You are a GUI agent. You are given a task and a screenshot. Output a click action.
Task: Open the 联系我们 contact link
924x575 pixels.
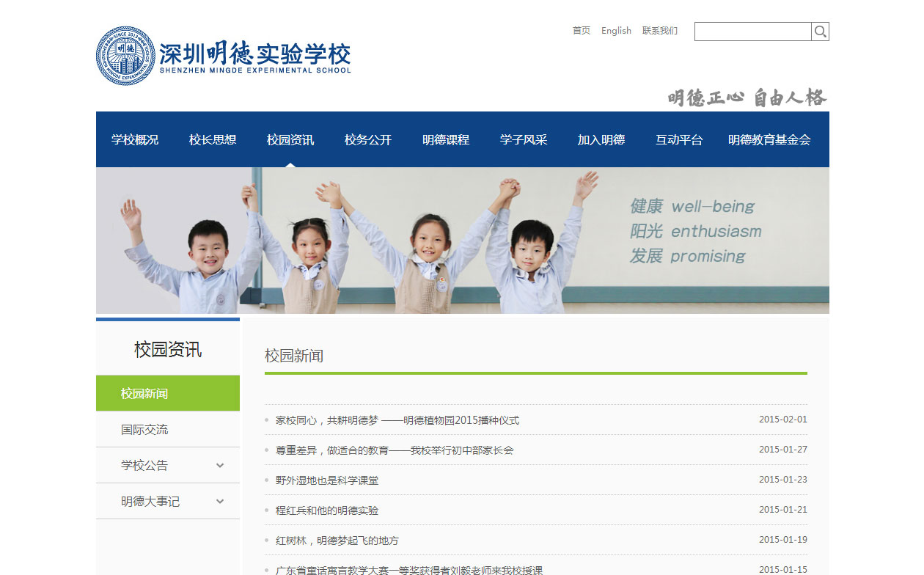pos(660,31)
